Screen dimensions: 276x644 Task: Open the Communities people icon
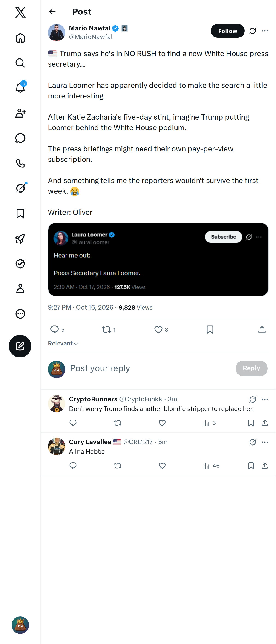[x=20, y=113]
